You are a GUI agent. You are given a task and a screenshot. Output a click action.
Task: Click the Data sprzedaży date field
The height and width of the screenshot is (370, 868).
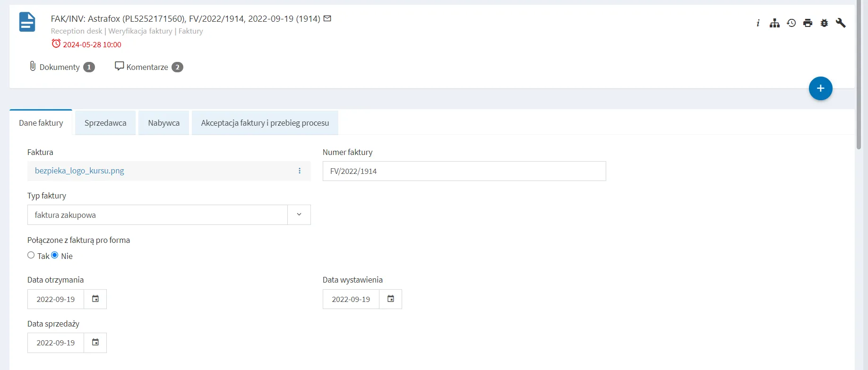click(56, 343)
